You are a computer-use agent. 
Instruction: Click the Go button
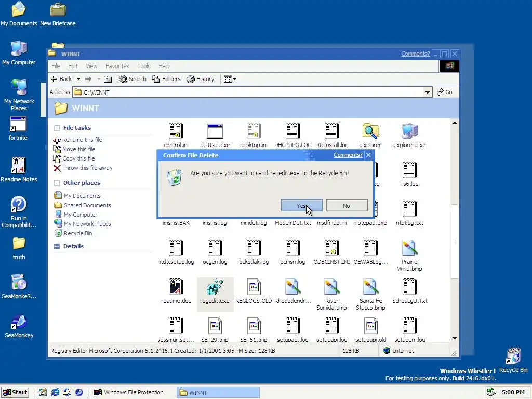(x=445, y=92)
